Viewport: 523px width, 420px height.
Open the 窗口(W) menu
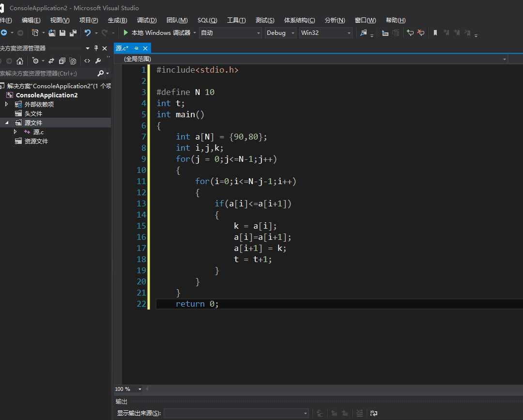[x=365, y=20]
